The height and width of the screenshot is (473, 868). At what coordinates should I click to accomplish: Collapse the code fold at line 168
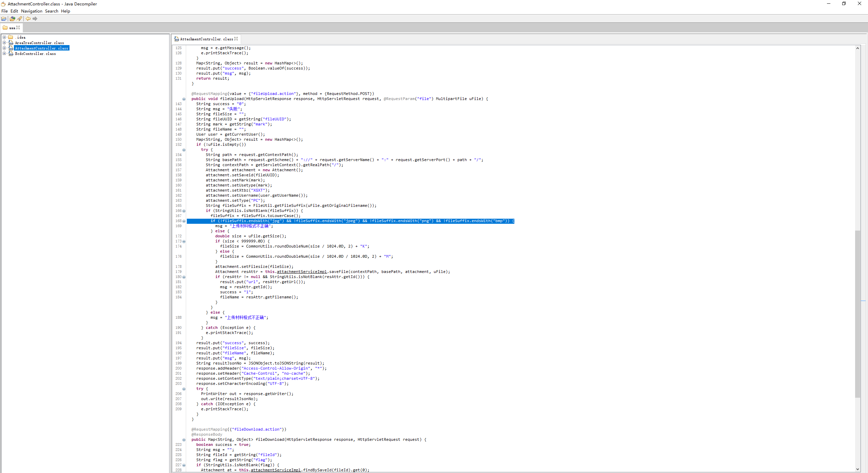(x=184, y=221)
